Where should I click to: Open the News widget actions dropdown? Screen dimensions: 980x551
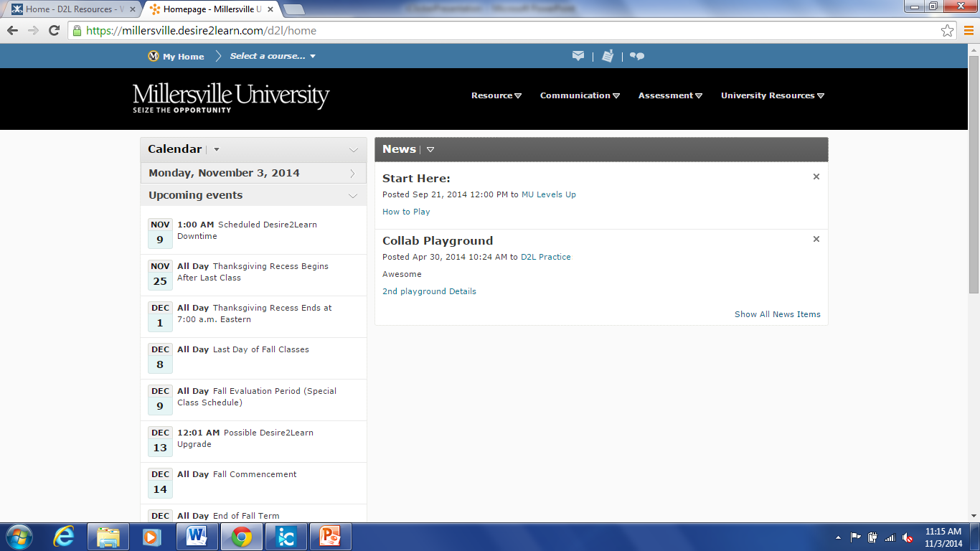(430, 150)
